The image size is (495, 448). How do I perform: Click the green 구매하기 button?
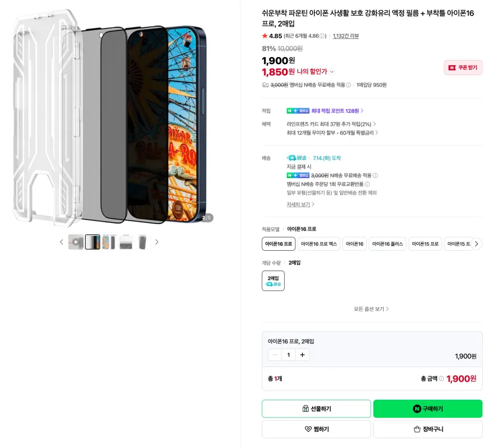pos(428,408)
